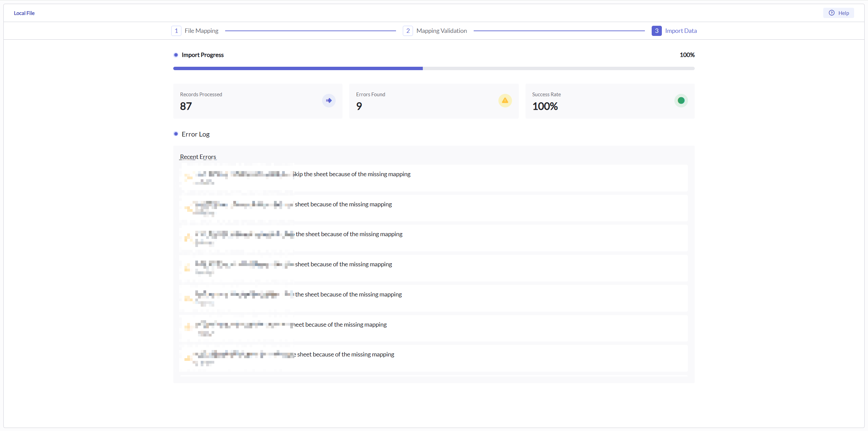
Task: Click the Records Processed stat card
Action: tap(257, 101)
